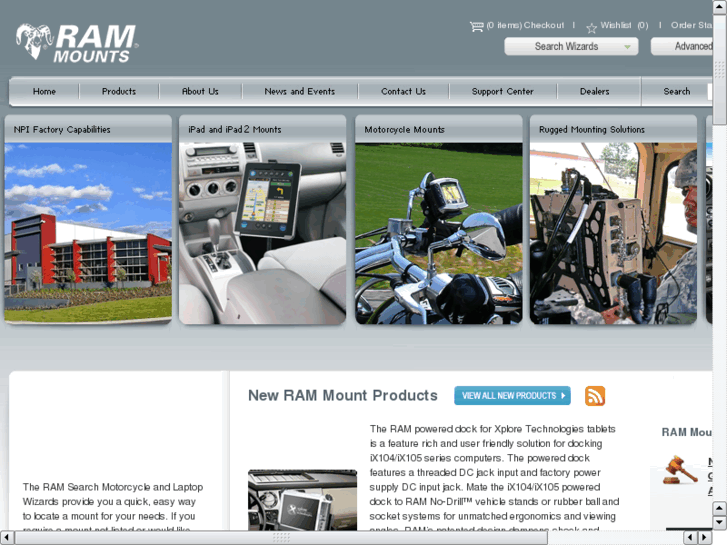The image size is (727, 545).
Task: Click the Xplore tablet dock product thumbnail
Action: (x=302, y=500)
